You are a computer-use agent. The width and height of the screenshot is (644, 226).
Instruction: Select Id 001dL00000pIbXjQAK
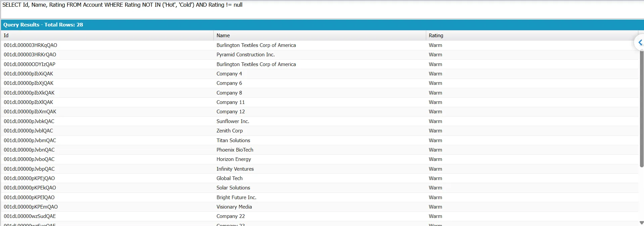pyautogui.click(x=29, y=83)
